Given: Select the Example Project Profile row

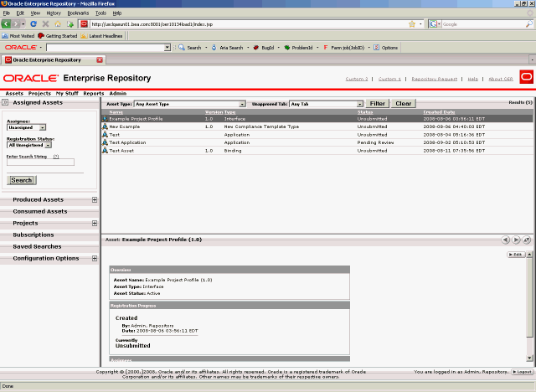Looking at the screenshot, I should pyautogui.click(x=317, y=119).
